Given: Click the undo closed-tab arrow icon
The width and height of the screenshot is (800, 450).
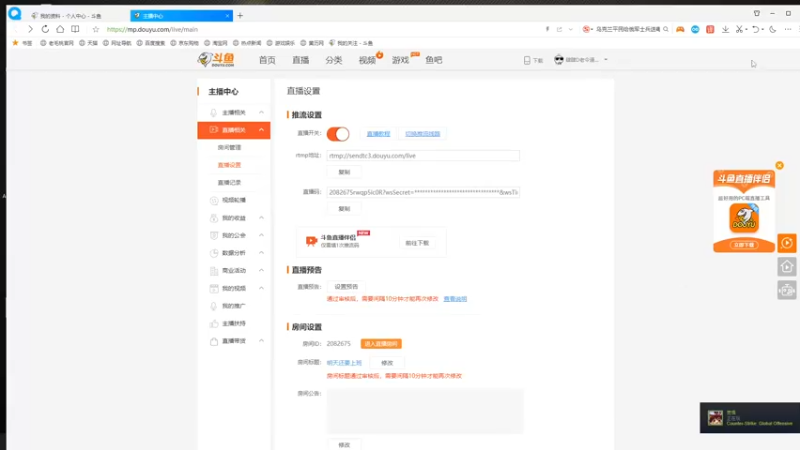Looking at the screenshot, I should [756, 30].
